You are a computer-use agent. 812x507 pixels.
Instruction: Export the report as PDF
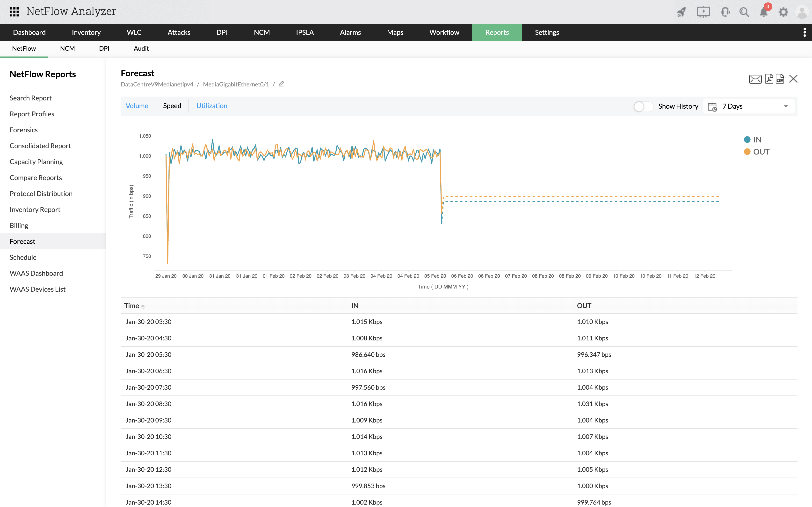click(769, 79)
